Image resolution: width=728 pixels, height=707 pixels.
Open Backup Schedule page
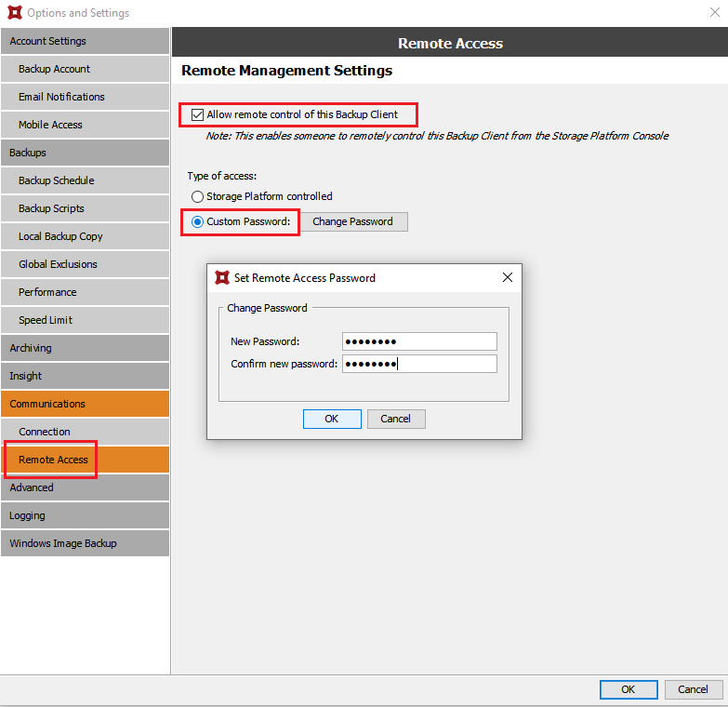(85, 180)
